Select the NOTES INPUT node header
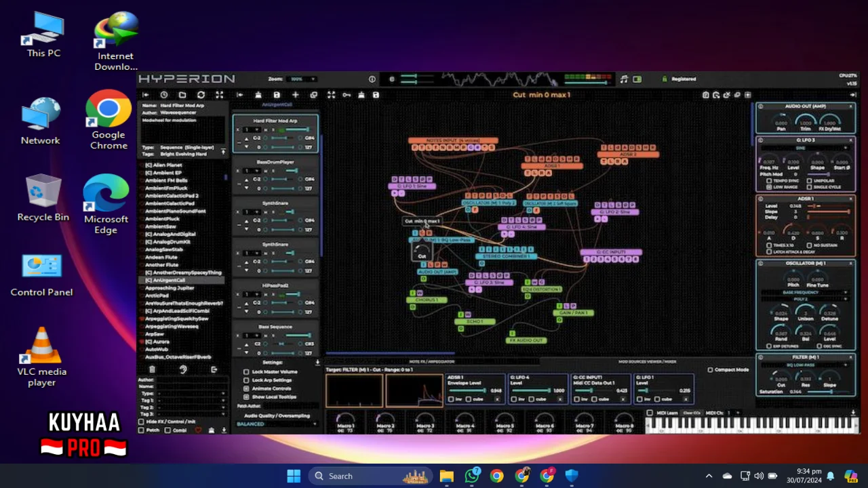Viewport: 868px width, 488px height. click(453, 140)
